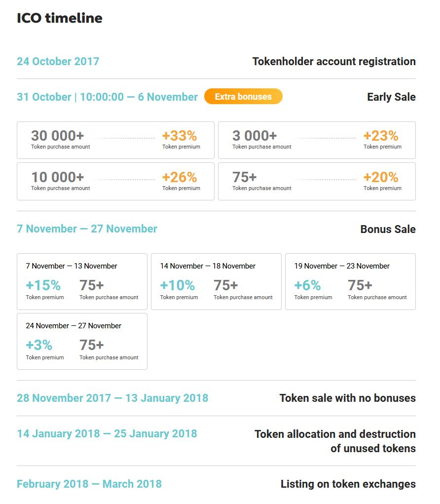This screenshot has width=440, height=504.
Task: Click the Early Sale label
Action: (391, 97)
